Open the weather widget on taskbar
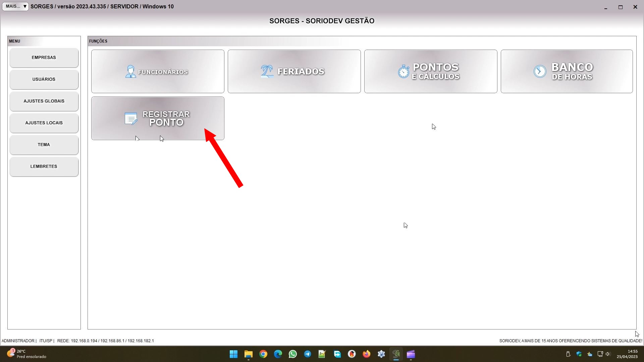The height and width of the screenshot is (362, 644). point(26,354)
